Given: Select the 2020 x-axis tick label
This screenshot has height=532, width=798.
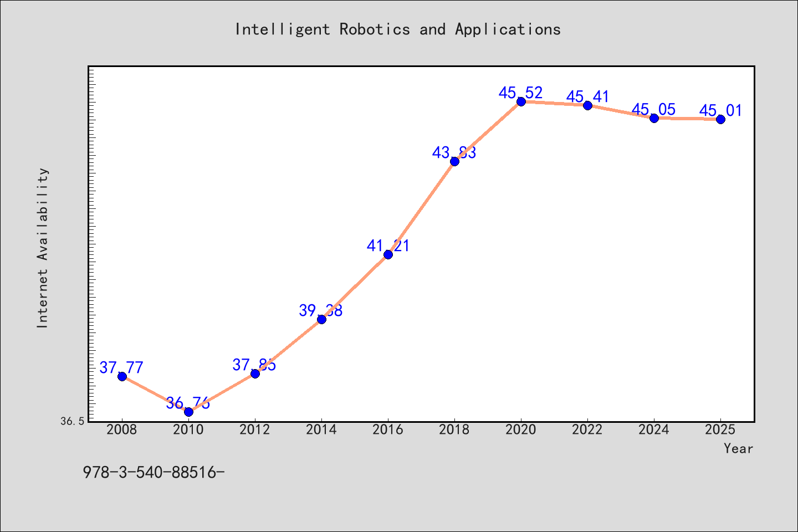Looking at the screenshot, I should (x=521, y=430).
